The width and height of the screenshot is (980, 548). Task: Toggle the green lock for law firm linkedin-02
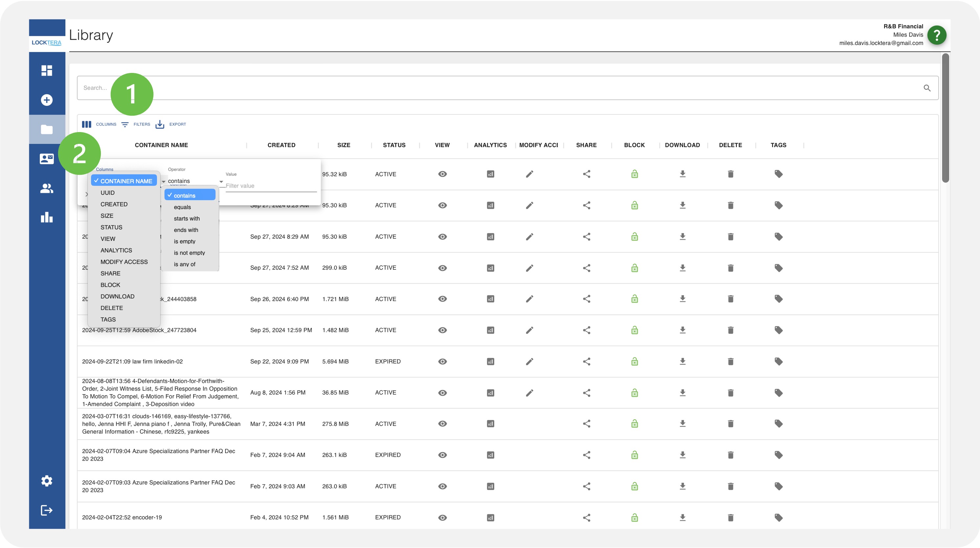(634, 361)
